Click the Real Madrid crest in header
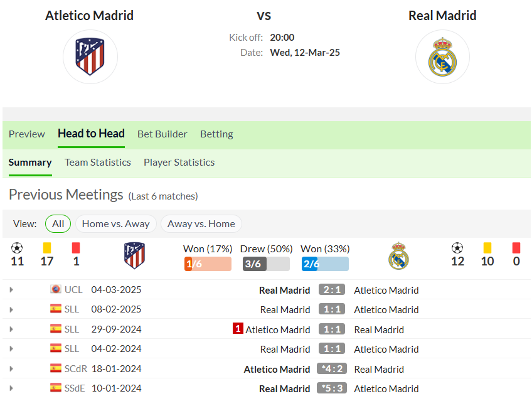 [442, 56]
